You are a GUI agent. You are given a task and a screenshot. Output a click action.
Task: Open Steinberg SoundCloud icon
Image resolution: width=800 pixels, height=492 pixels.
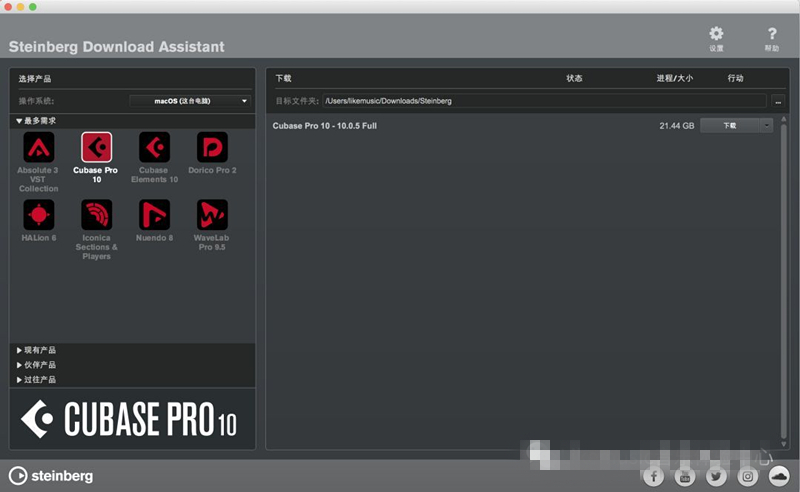[x=779, y=476]
